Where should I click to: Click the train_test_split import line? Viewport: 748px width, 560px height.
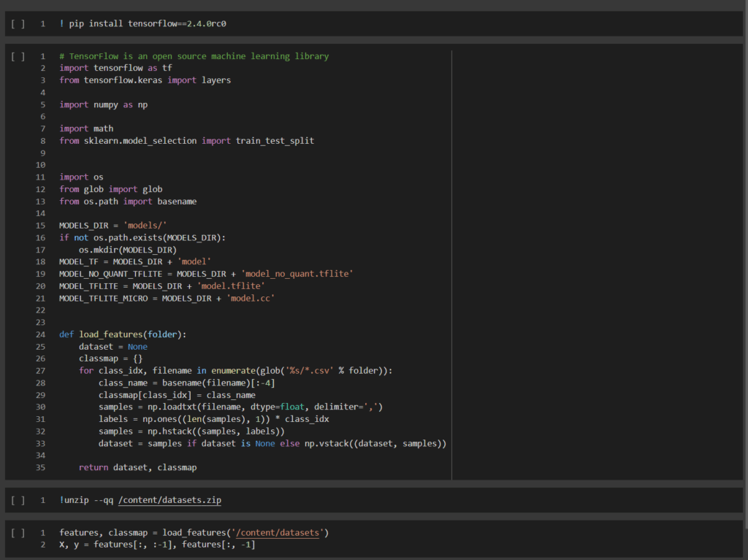(x=186, y=141)
